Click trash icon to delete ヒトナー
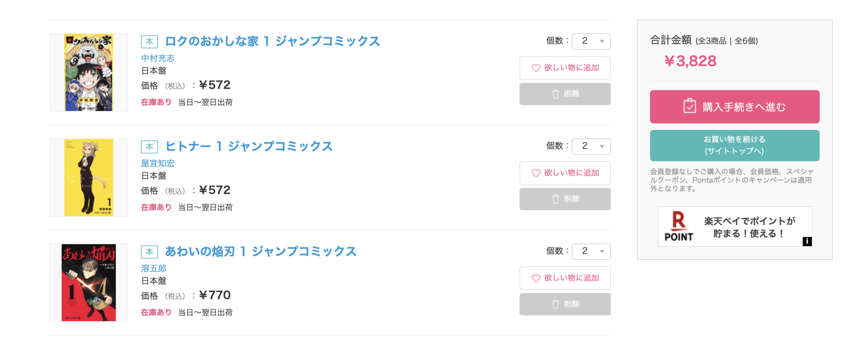 click(x=555, y=199)
